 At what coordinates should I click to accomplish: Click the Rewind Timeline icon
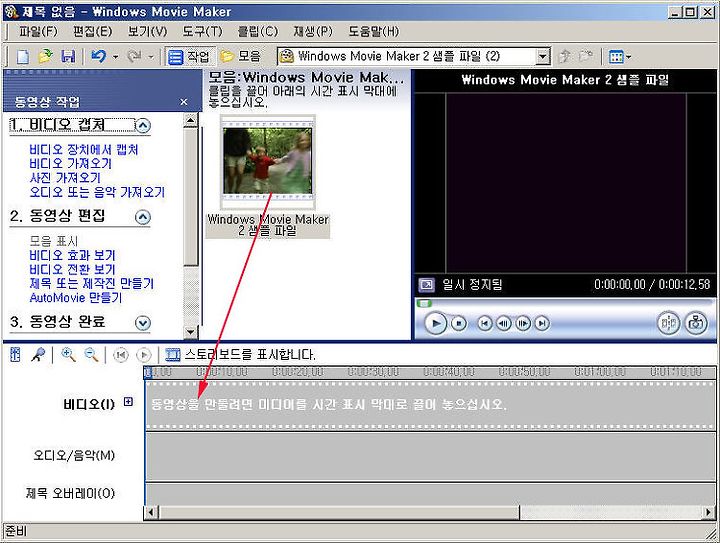(121, 355)
